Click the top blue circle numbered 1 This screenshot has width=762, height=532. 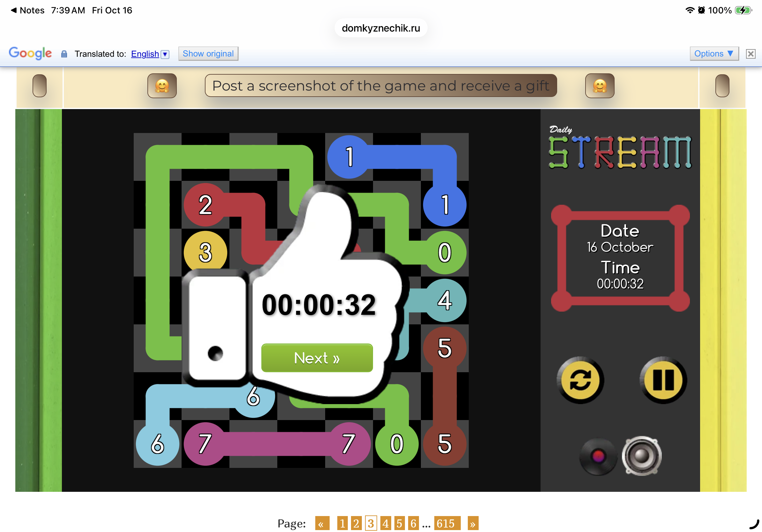coord(349,157)
